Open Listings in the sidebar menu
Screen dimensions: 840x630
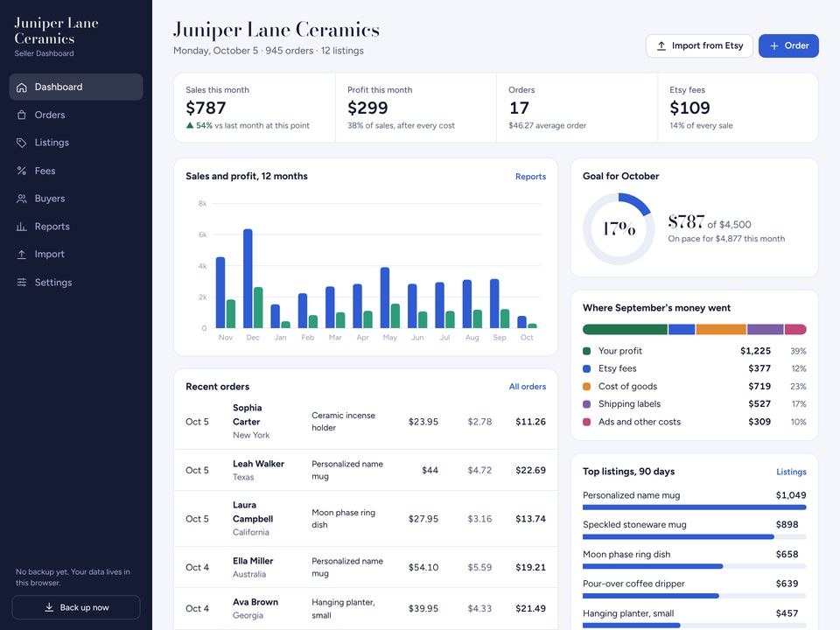click(x=76, y=143)
